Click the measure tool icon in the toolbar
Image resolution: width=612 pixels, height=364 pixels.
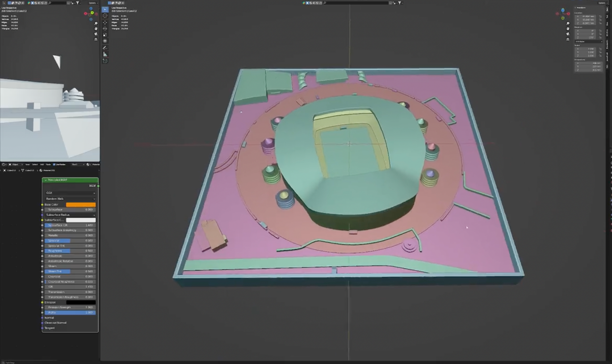coord(105,54)
